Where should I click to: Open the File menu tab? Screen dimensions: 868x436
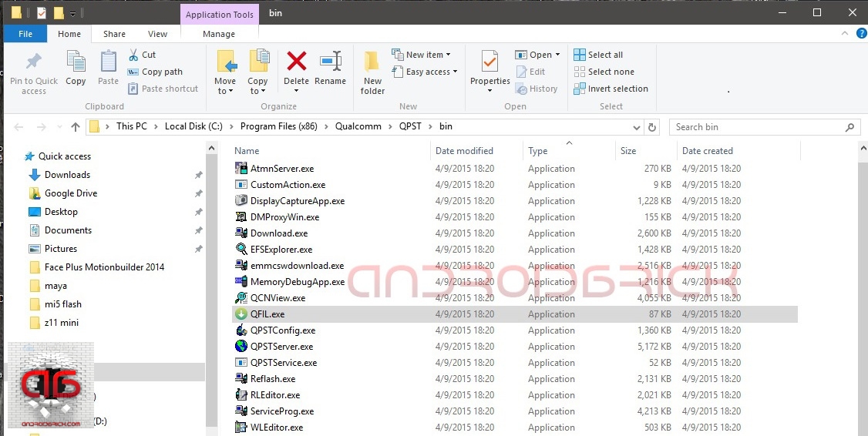pos(25,34)
